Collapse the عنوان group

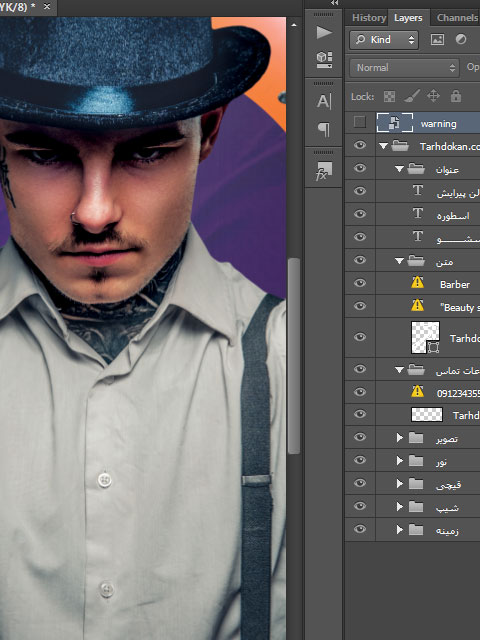click(x=399, y=169)
